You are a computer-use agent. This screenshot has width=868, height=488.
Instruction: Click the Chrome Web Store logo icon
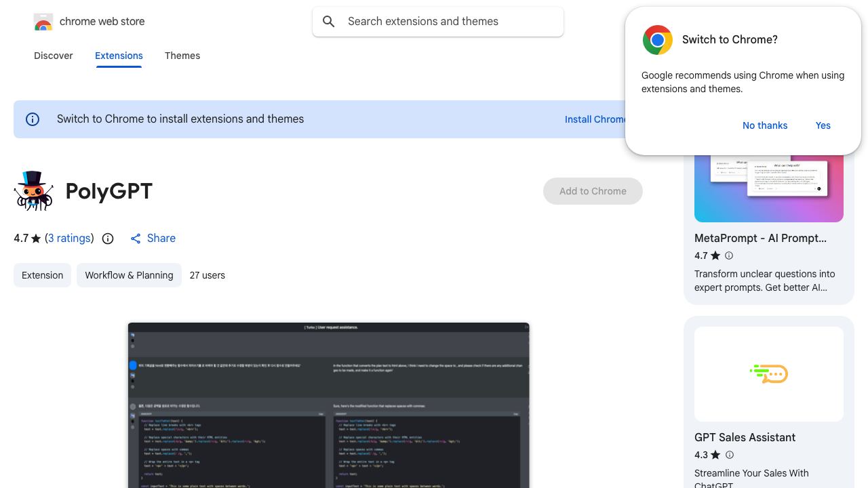click(x=43, y=22)
